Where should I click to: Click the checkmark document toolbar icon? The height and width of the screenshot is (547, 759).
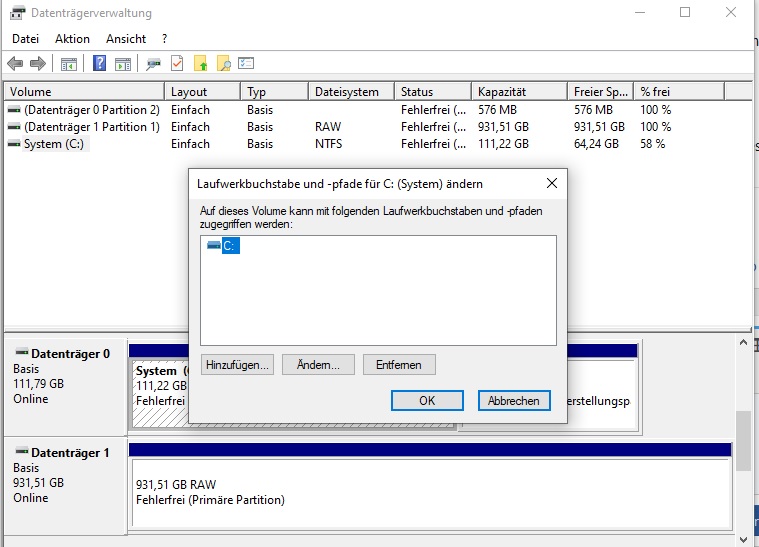click(x=177, y=63)
